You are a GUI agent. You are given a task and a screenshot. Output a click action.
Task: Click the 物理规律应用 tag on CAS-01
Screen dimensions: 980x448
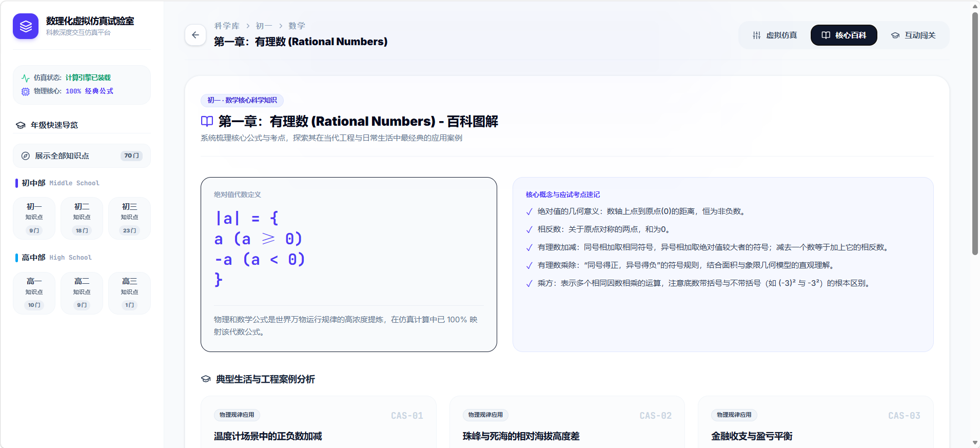coord(237,415)
